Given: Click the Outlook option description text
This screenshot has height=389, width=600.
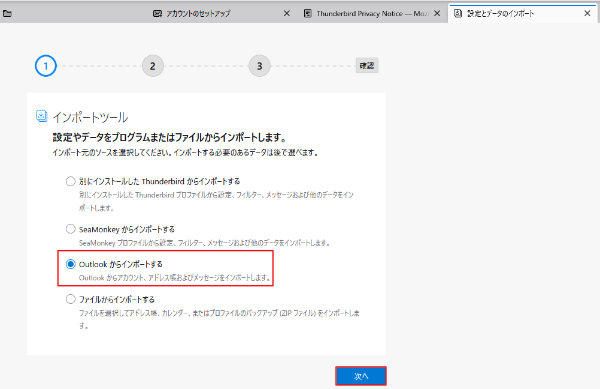Looking at the screenshot, I should pyautogui.click(x=174, y=278).
